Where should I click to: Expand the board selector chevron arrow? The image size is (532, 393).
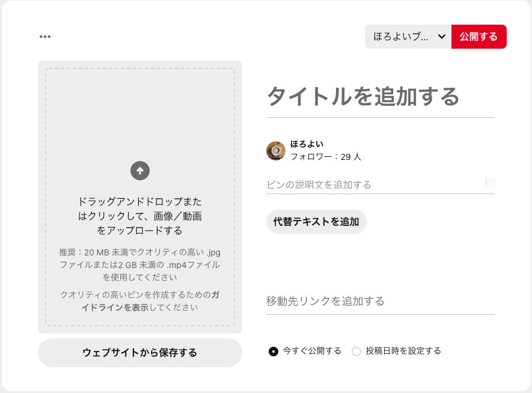coord(442,37)
